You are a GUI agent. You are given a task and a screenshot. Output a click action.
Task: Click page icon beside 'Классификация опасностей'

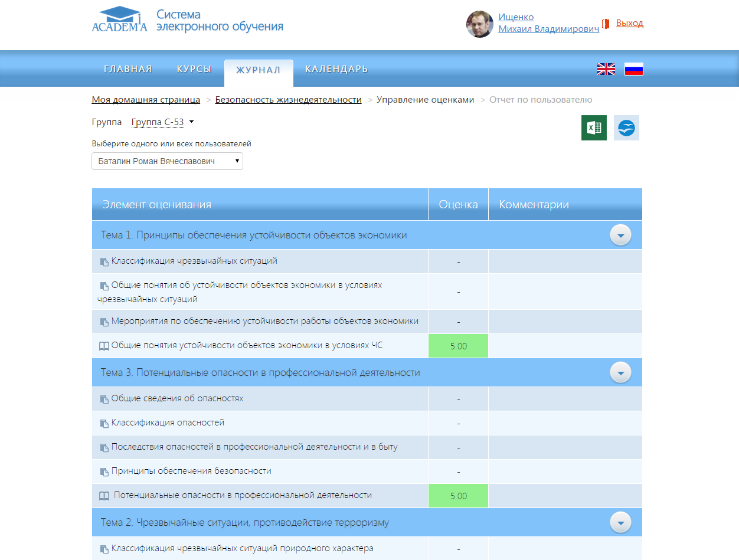[x=104, y=423]
